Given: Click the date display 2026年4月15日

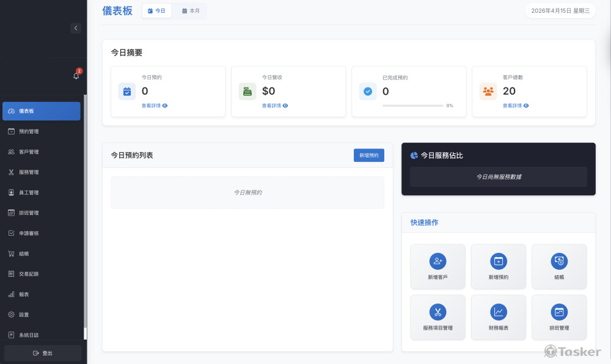Looking at the screenshot, I should [560, 11].
